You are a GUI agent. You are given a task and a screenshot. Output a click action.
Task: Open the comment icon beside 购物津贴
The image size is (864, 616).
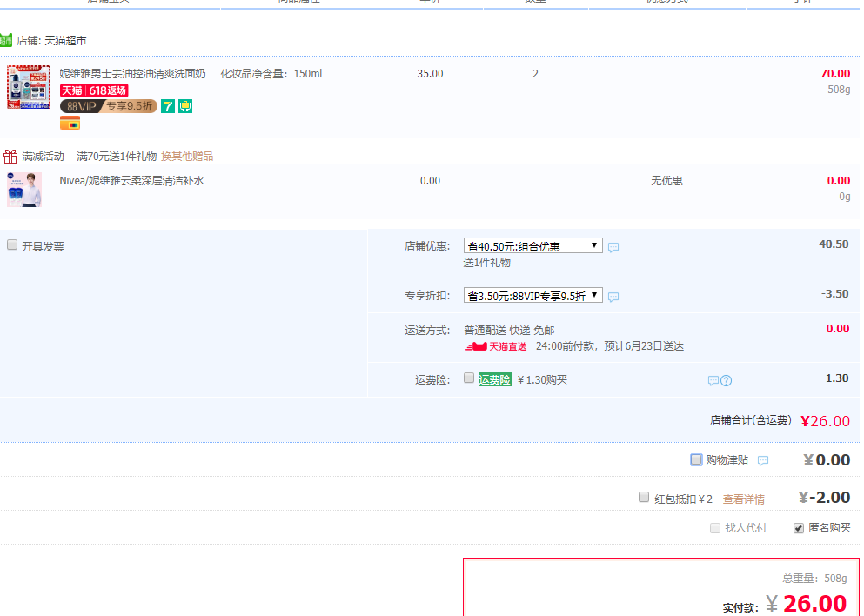(x=763, y=460)
